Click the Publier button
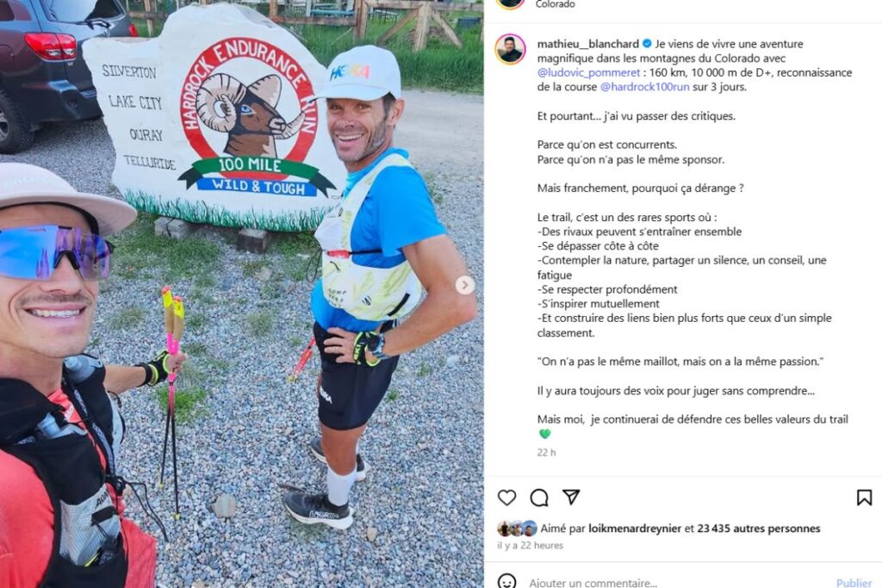 (854, 583)
